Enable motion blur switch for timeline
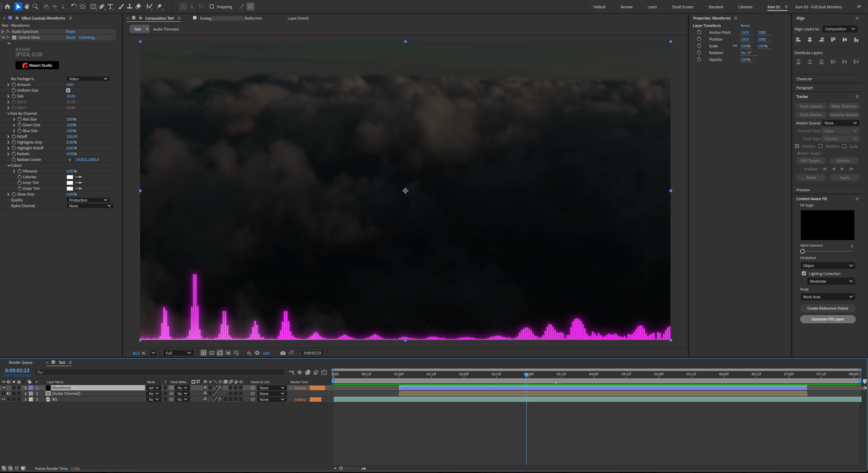 pos(316,372)
